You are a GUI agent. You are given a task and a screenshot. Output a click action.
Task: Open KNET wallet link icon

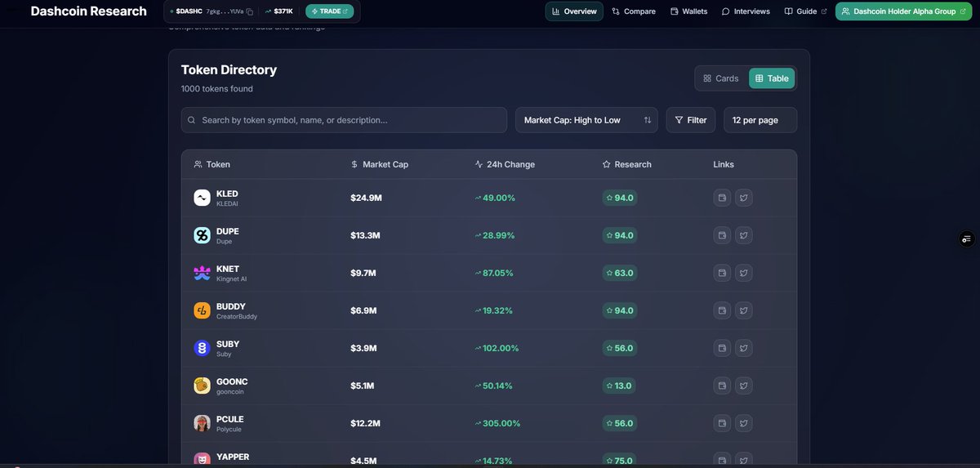tap(722, 273)
